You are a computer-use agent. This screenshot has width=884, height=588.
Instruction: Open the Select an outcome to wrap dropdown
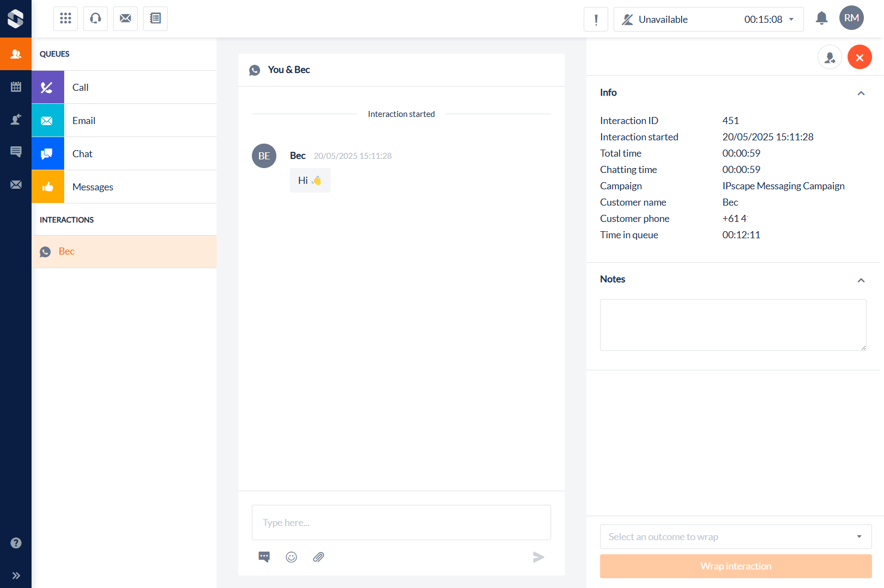coord(735,537)
